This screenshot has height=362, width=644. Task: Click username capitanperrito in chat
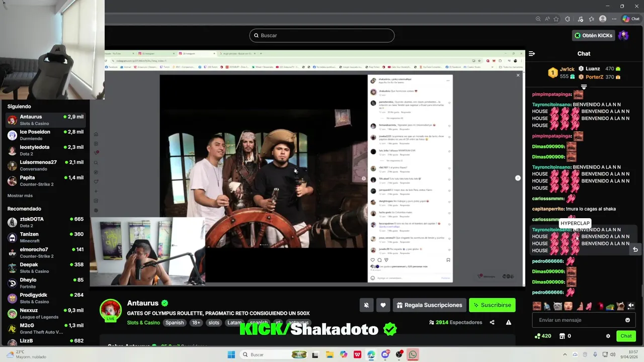click(x=548, y=209)
